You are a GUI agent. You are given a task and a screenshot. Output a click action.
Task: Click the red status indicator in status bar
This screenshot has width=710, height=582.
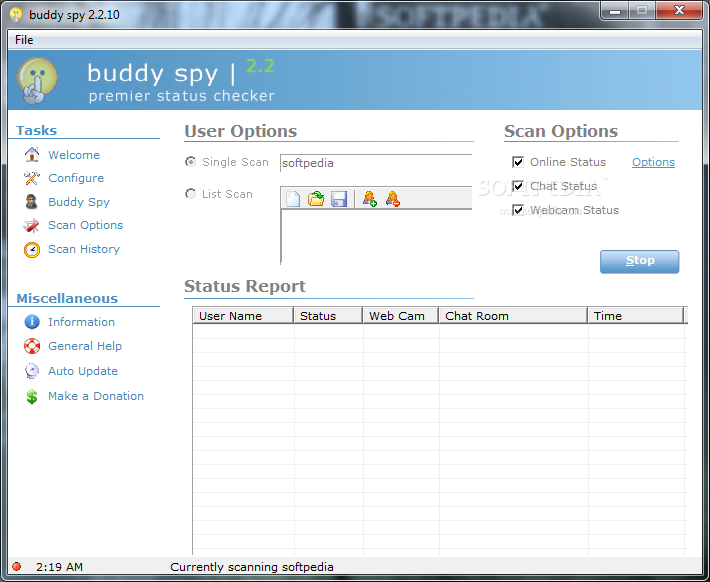point(17,567)
